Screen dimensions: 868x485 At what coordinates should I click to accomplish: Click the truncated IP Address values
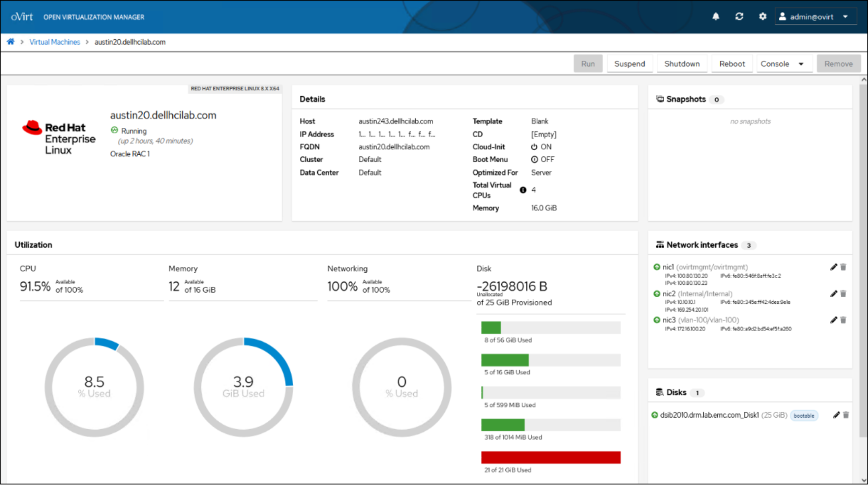click(x=396, y=135)
